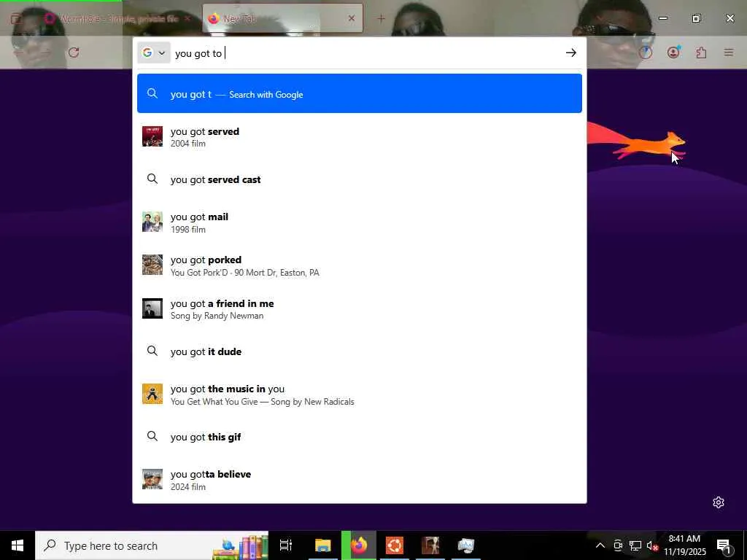This screenshot has width=747, height=560.
Task: Click the muted speaker volume tray icon
Action: coord(652,545)
